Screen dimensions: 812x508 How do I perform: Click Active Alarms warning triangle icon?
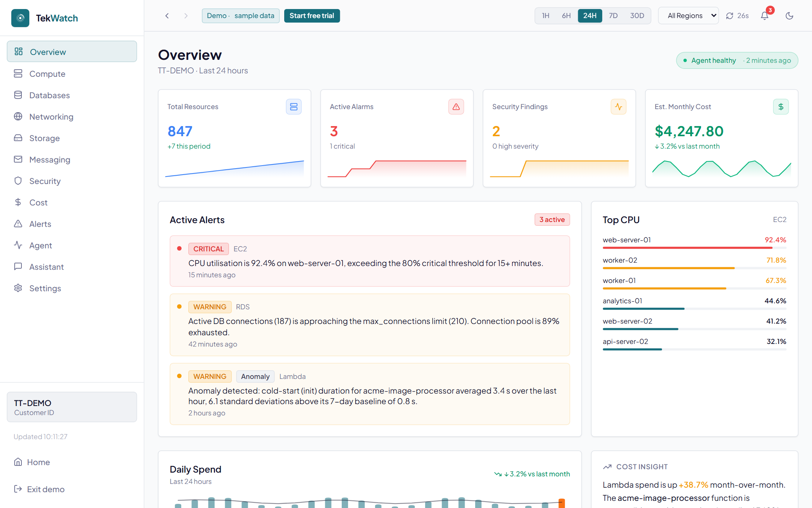pos(456,107)
